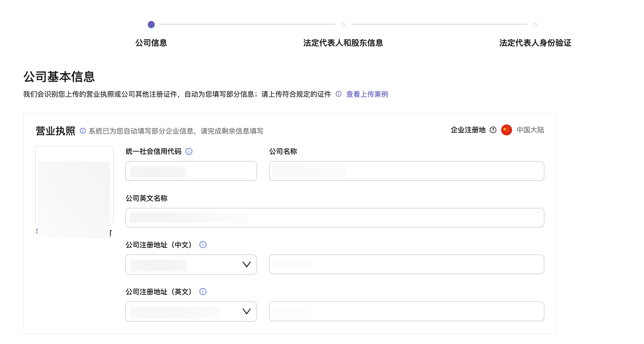
Task: Open the 公司注册地址（中文）info icon
Action: (x=203, y=245)
